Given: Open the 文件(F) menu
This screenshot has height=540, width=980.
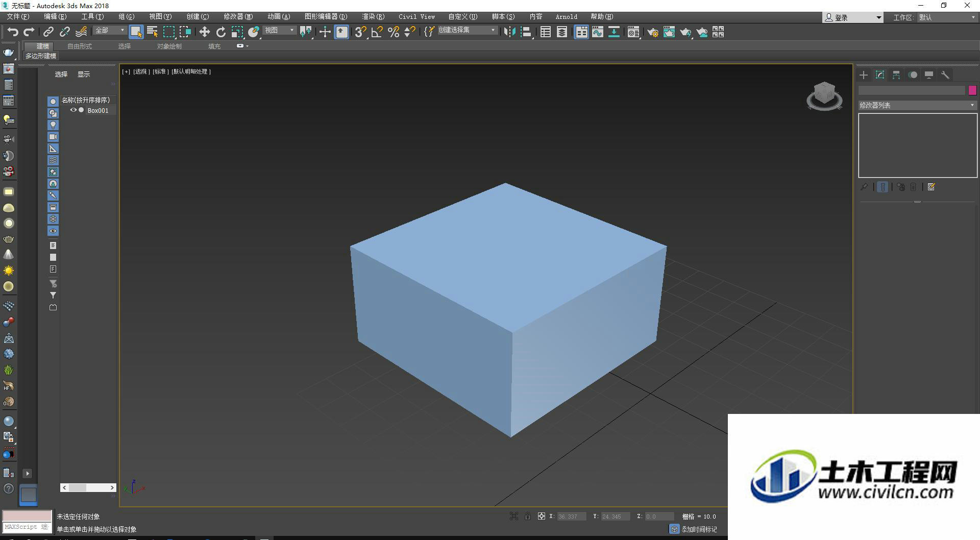Looking at the screenshot, I should point(18,17).
